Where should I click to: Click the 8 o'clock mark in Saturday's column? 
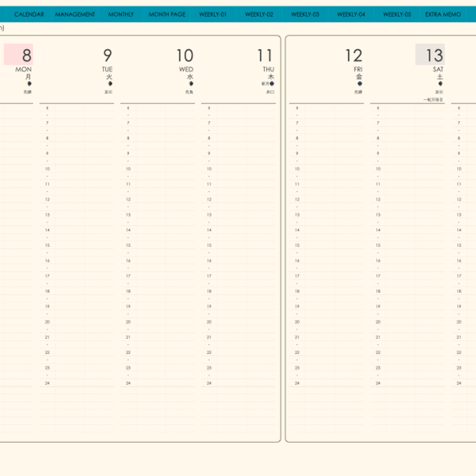378,138
